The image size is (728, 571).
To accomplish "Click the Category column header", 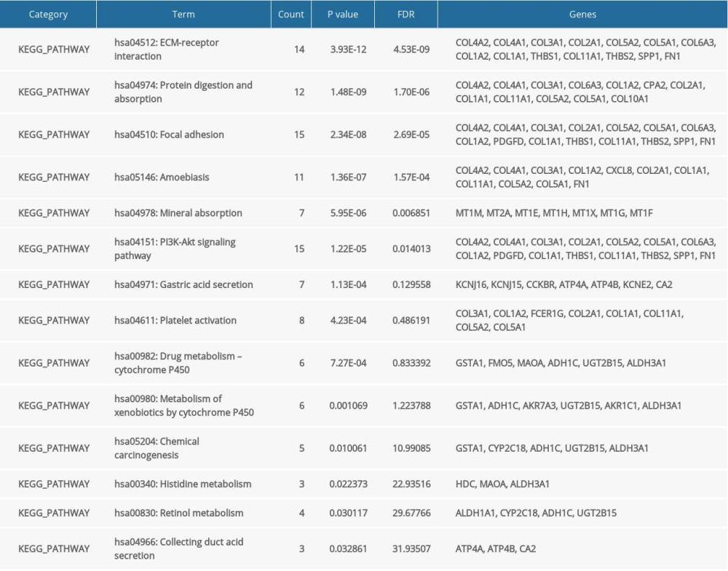I will pyautogui.click(x=48, y=14).
